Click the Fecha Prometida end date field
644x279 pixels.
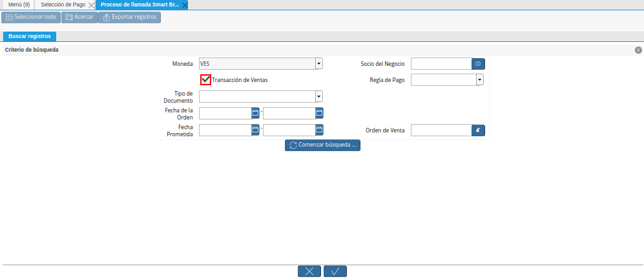coord(289,130)
